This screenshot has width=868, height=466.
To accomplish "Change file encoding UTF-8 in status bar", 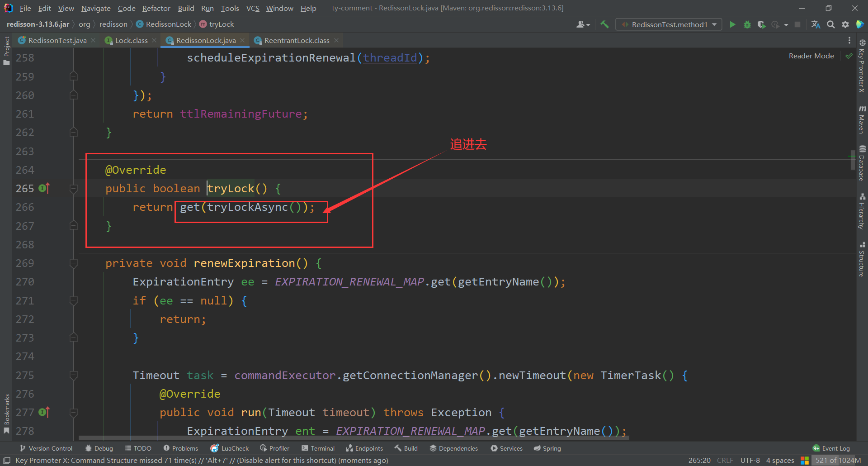I will (x=750, y=460).
